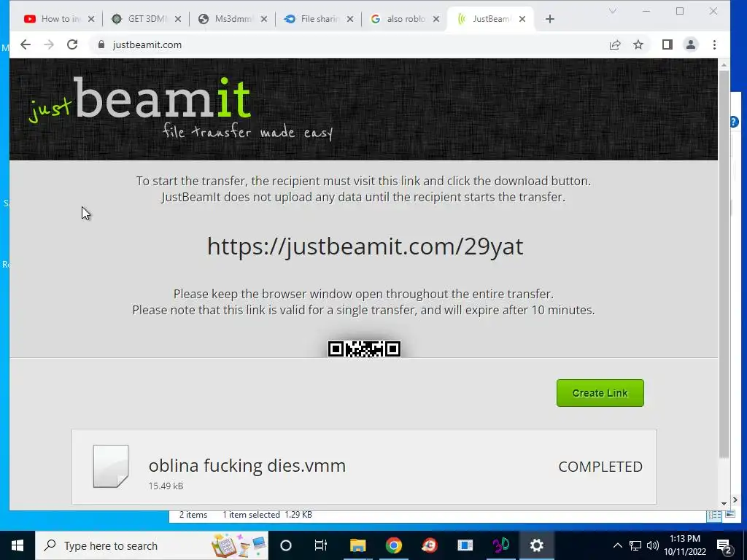The image size is (747, 560).
Task: Click the file document icon for oblina file
Action: click(111, 466)
